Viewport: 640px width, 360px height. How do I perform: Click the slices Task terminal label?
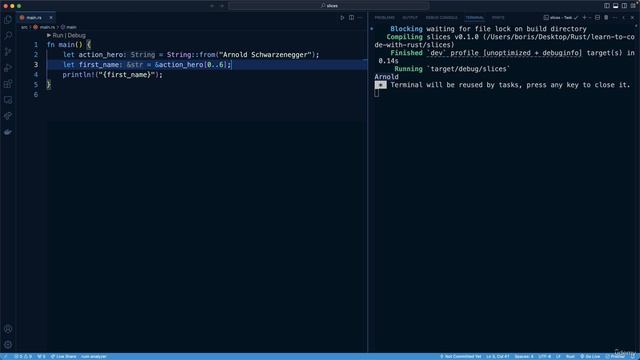click(x=561, y=18)
